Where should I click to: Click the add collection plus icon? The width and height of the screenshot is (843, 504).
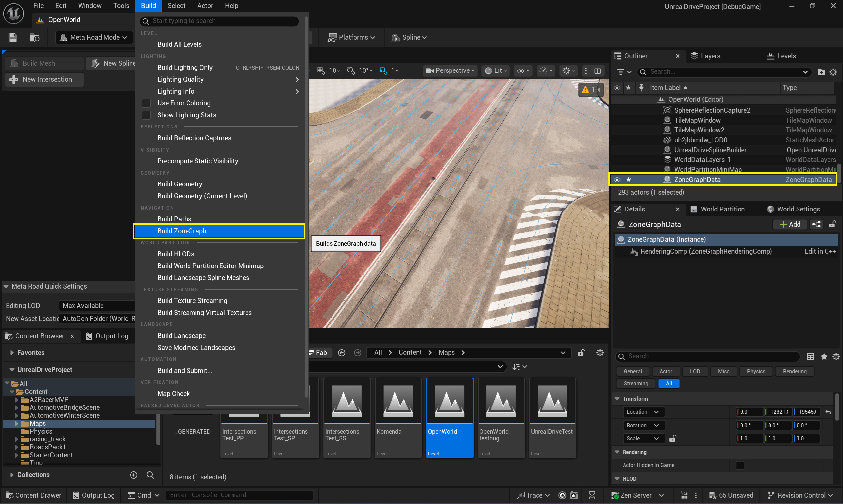coord(134,475)
